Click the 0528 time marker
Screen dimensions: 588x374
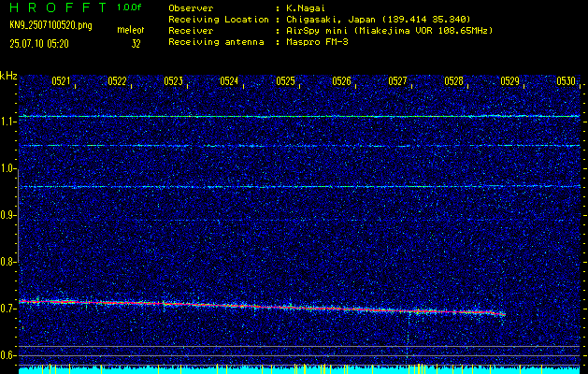pos(453,81)
